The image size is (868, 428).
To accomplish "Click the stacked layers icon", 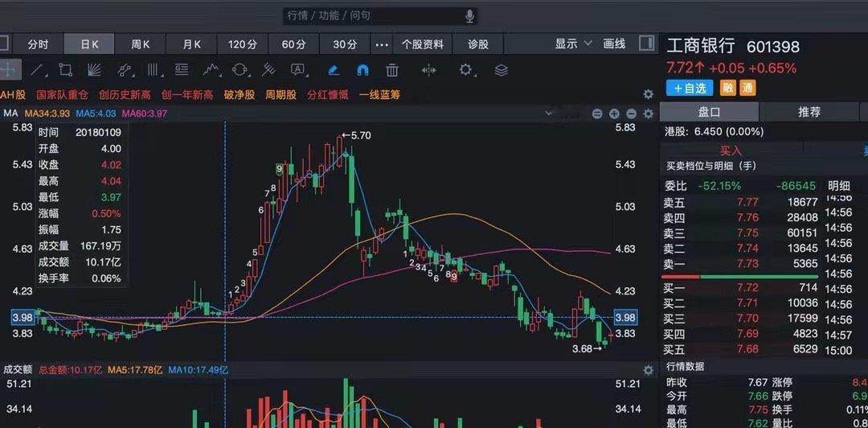I will pos(501,70).
